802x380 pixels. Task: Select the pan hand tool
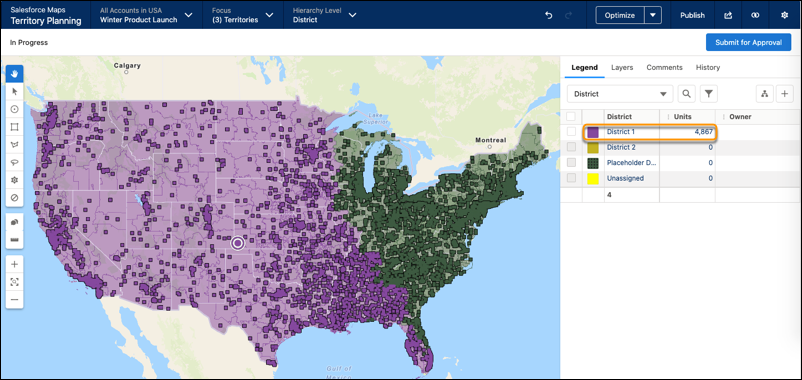pos(14,74)
